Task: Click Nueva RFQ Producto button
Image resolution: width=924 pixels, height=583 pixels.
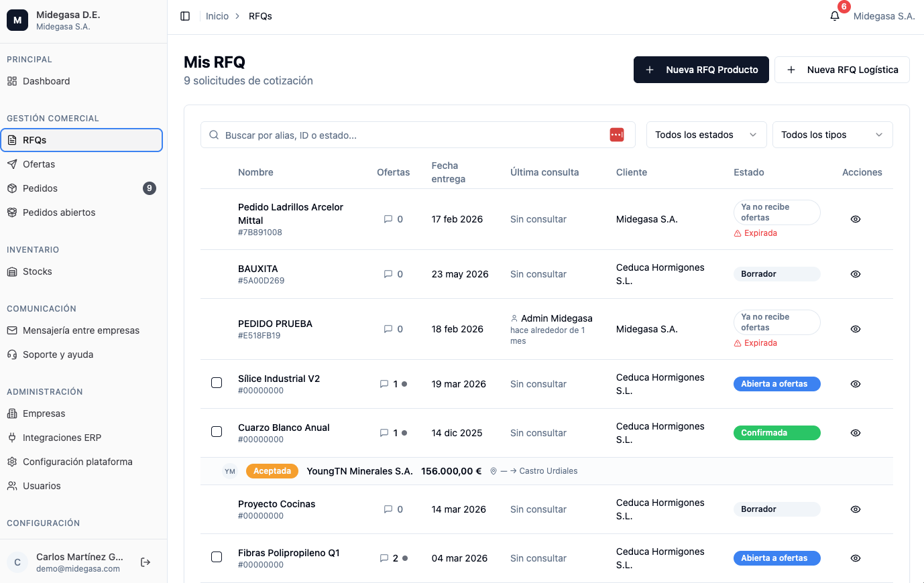Action: pyautogui.click(x=701, y=70)
